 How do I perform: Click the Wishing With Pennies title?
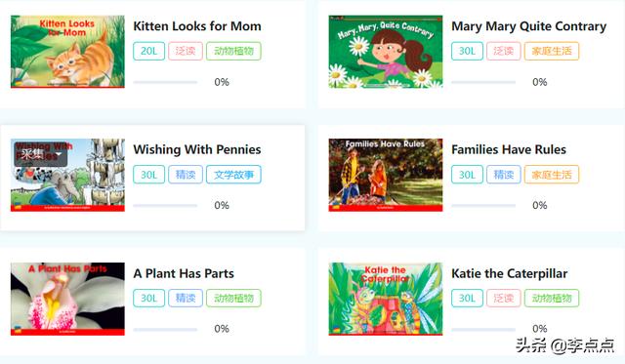pos(197,149)
